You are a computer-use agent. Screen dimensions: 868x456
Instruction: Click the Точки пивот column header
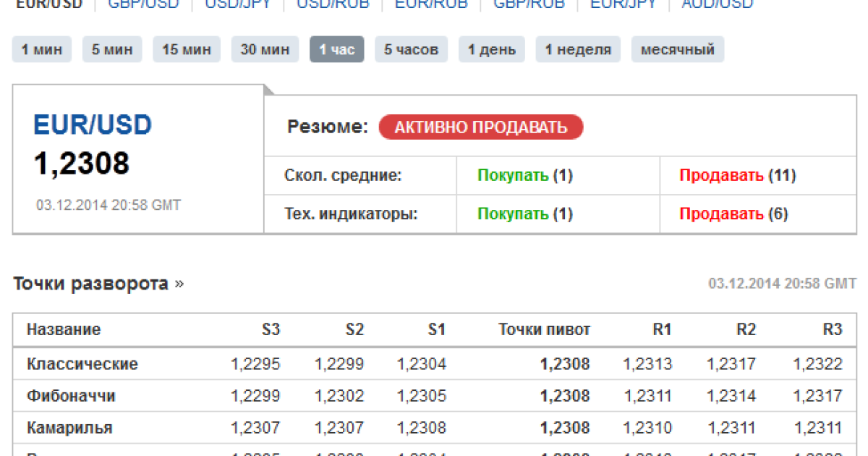[x=544, y=330]
